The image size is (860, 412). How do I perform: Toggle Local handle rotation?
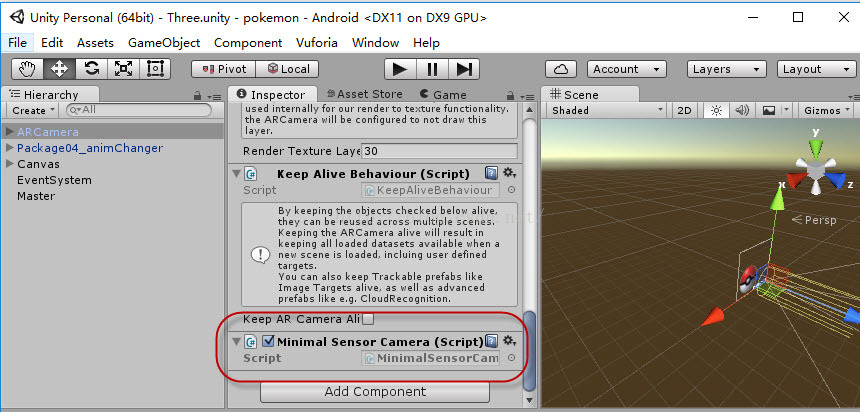pos(287,69)
